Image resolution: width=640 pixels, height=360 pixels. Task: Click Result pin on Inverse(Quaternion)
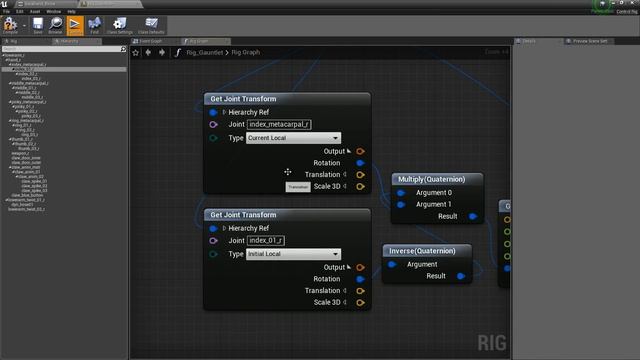click(x=461, y=276)
